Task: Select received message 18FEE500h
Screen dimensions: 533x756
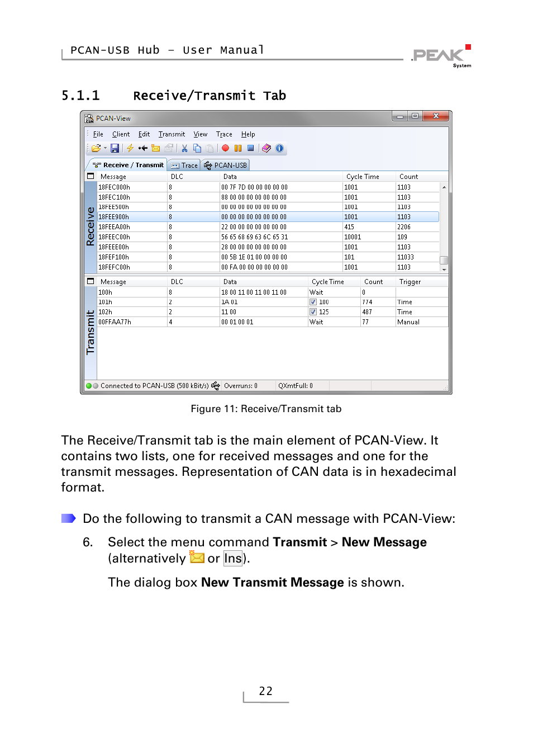Action: pyautogui.click(x=269, y=207)
